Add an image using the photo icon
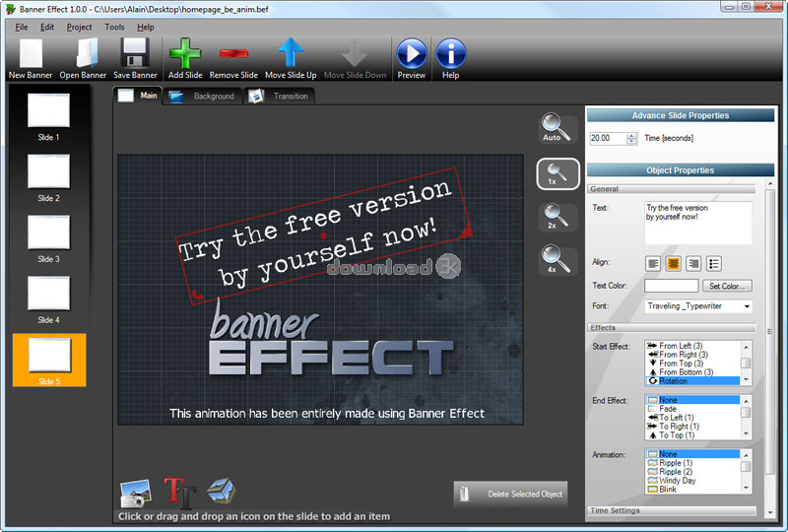 135,493
